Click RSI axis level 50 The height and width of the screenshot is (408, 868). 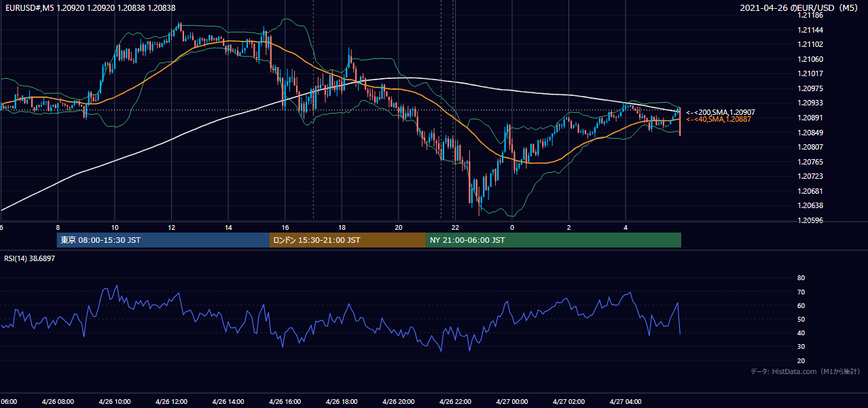(801, 319)
